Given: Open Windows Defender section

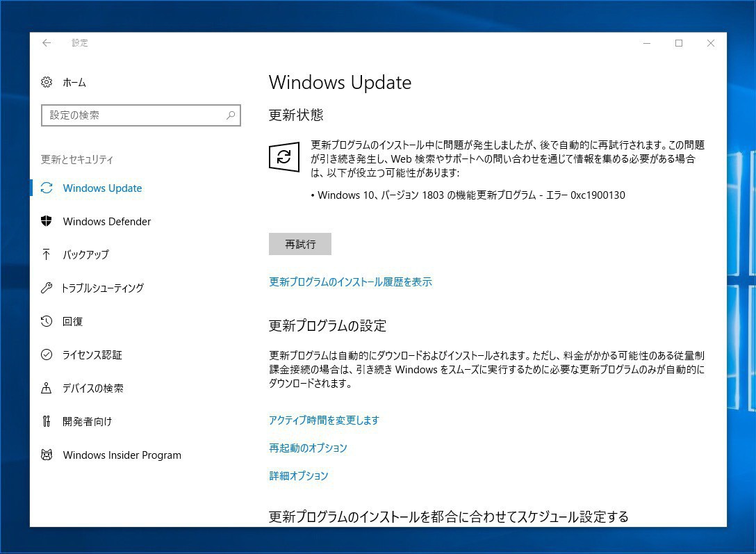Looking at the screenshot, I should click(x=106, y=221).
